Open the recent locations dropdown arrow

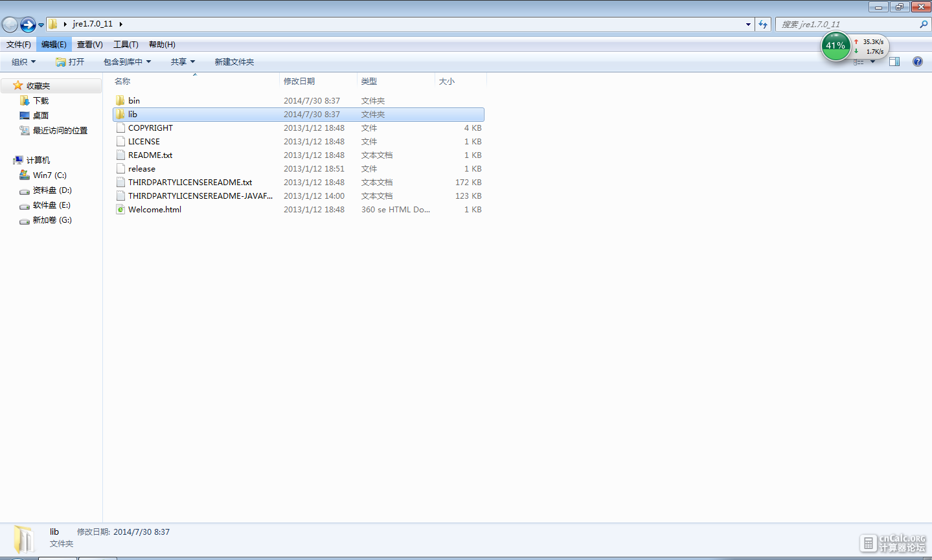pos(41,25)
